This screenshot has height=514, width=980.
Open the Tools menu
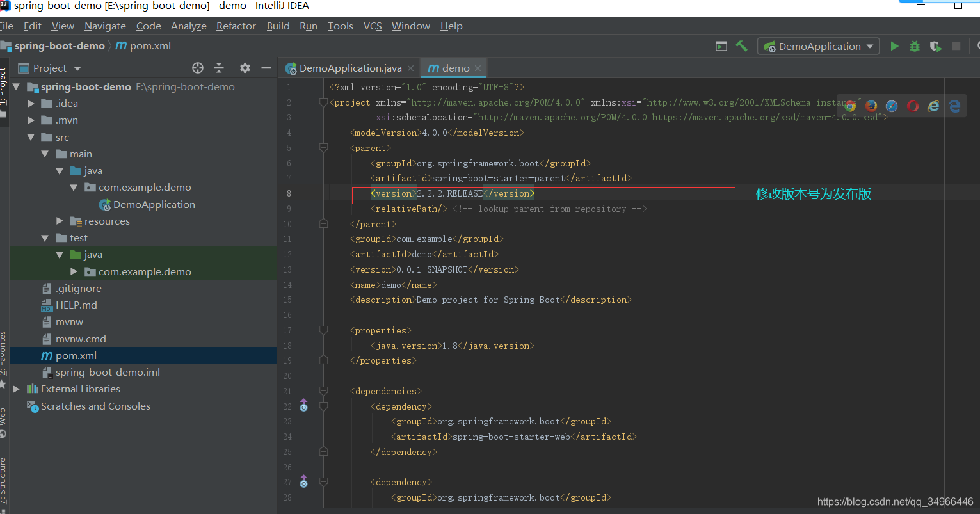pos(341,26)
